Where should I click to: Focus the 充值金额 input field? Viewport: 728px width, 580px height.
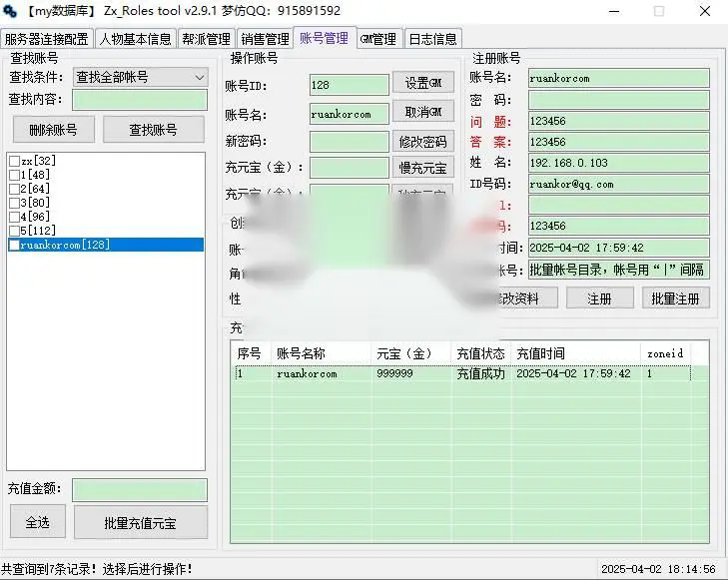coord(140,490)
